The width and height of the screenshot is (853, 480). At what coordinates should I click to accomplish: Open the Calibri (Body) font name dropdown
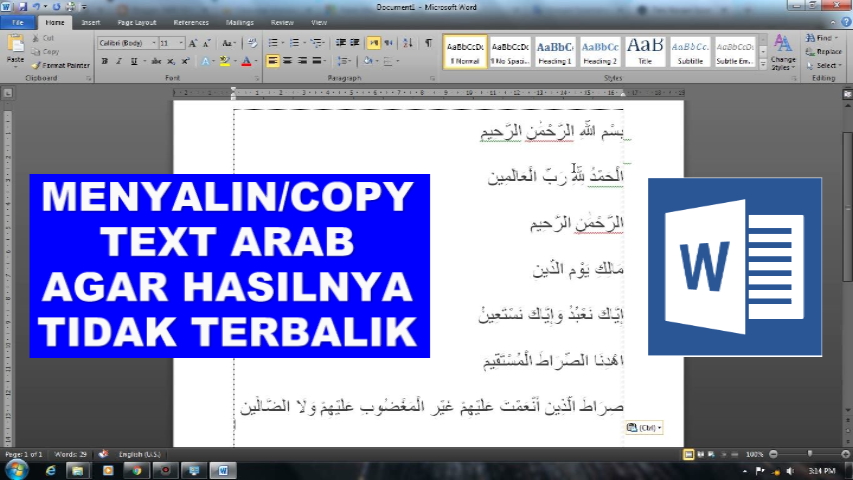pos(154,43)
